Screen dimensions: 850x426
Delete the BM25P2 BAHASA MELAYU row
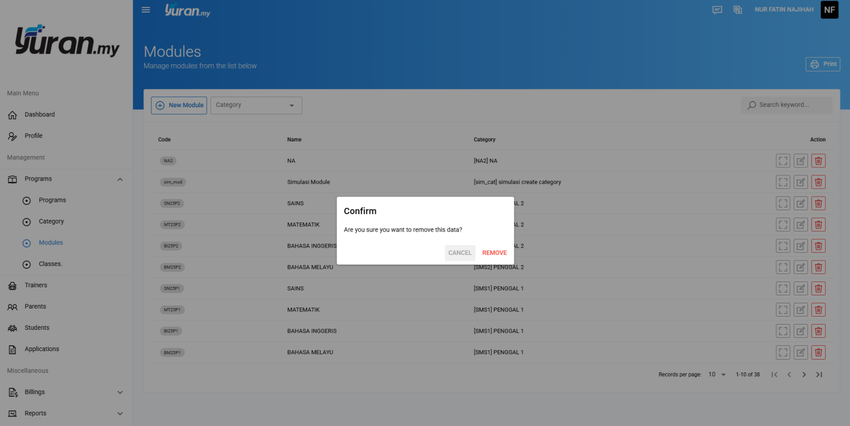tap(819, 267)
